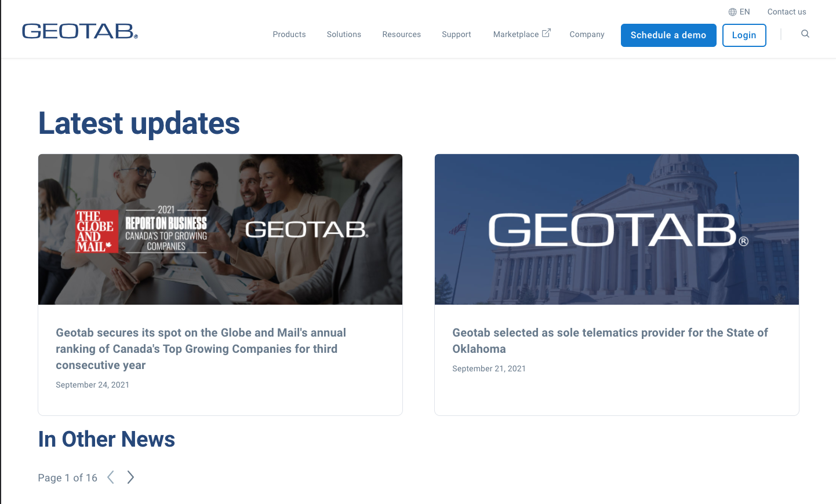
Task: Click the In Other News heading
Action: (107, 439)
